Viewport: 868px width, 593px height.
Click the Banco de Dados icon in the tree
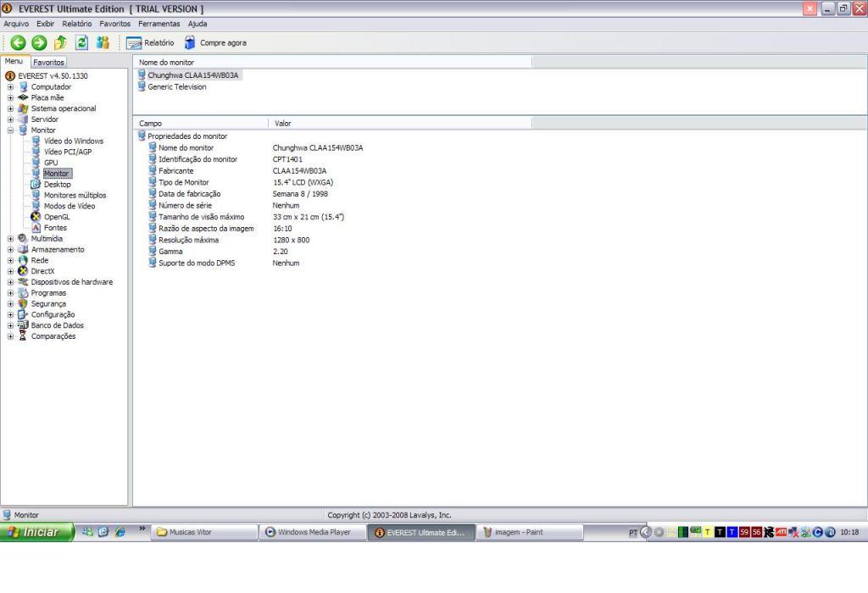click(23, 325)
